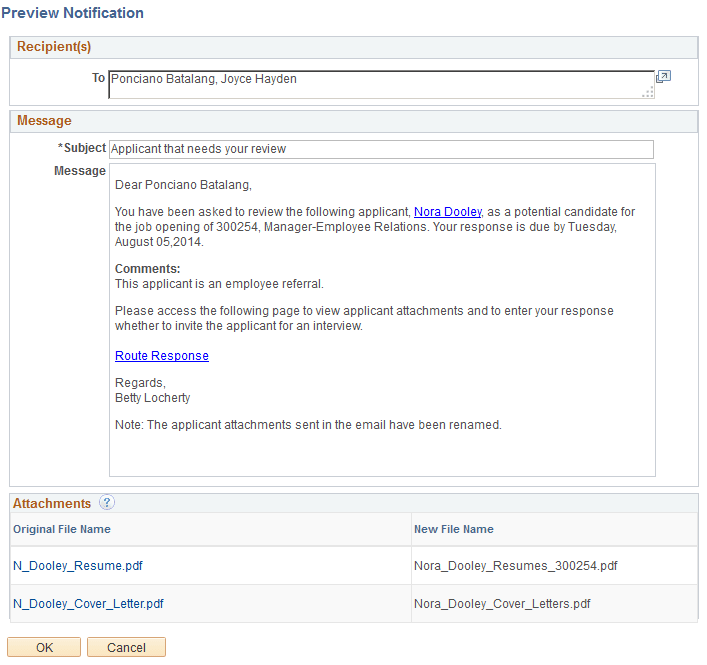The width and height of the screenshot is (707, 665).
Task: Click the To recipients text box
Action: (381, 84)
